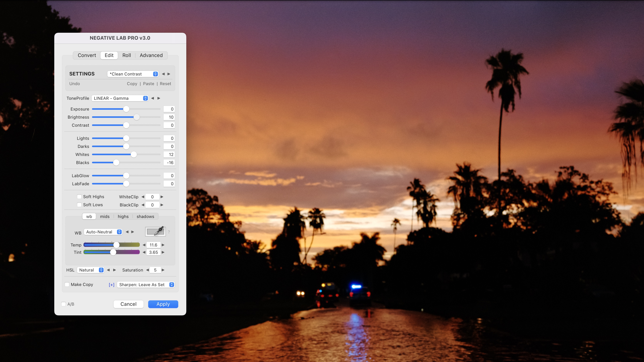Click previous ToneProfile arrow
This screenshot has height=362, width=644.
tap(152, 98)
